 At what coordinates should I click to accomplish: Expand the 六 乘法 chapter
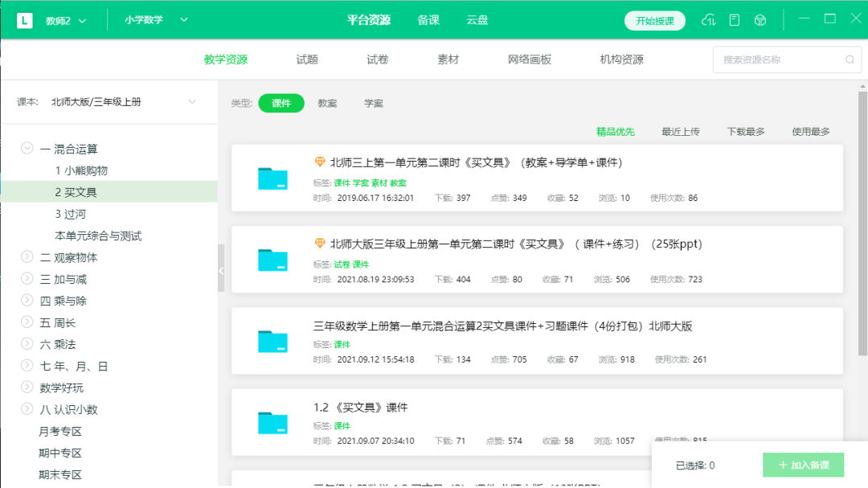pyautogui.click(x=27, y=343)
